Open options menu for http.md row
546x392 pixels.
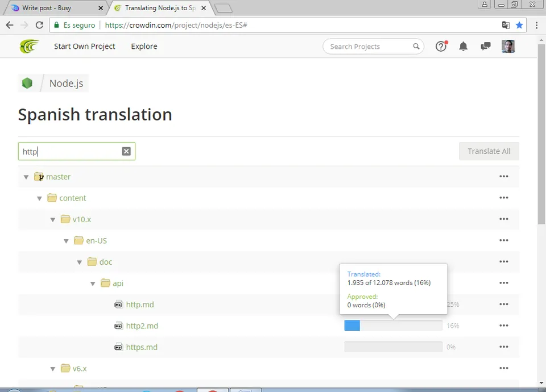[503, 304]
